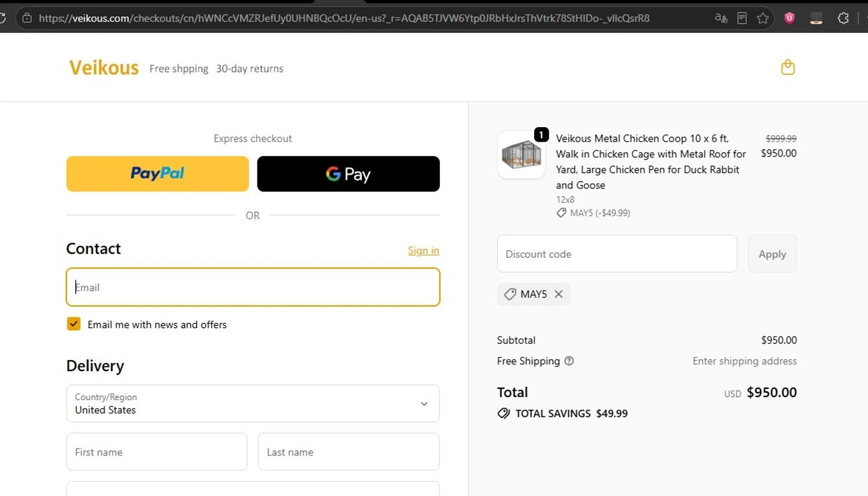This screenshot has width=868, height=496.
Task: Click the Free shpping header text
Action: (x=179, y=69)
